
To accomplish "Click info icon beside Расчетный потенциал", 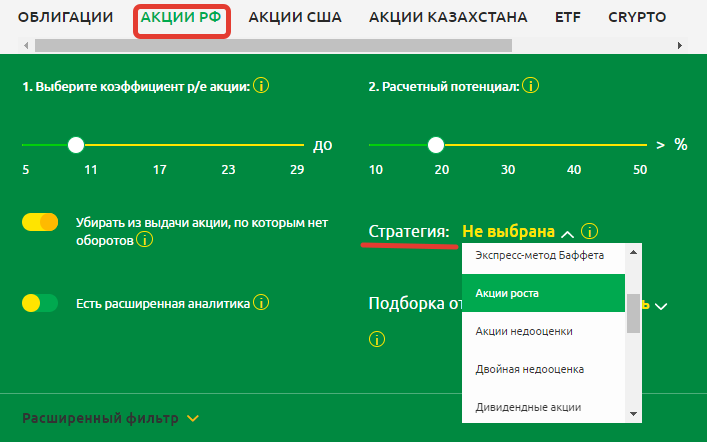I will (x=530, y=86).
